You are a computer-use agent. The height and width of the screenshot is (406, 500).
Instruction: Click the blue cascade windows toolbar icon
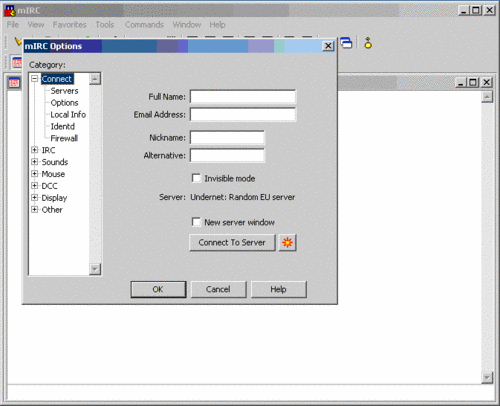pyautogui.click(x=346, y=43)
